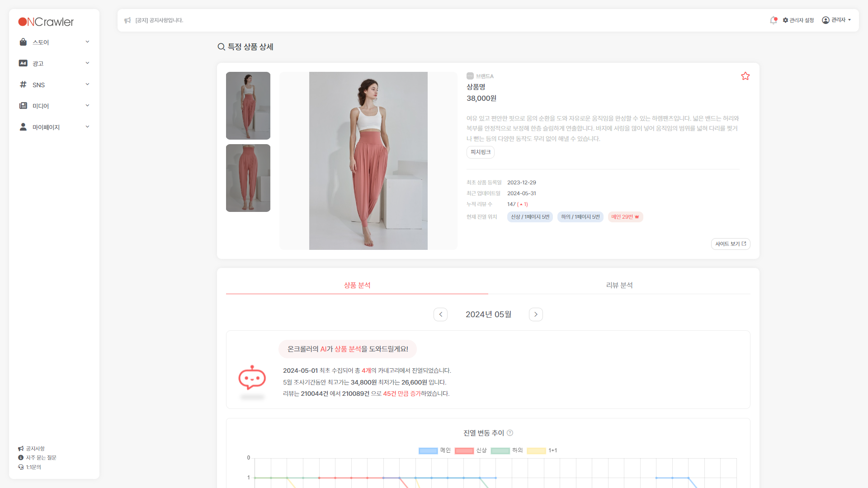Click the headset icon beside 1:1문의
Viewport: 868px width, 488px height.
[21, 467]
